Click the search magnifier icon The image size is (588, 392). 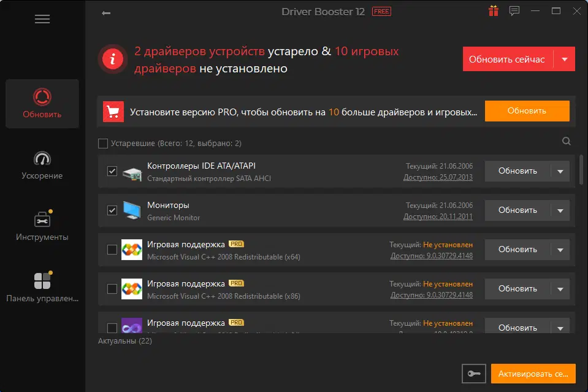pos(567,141)
